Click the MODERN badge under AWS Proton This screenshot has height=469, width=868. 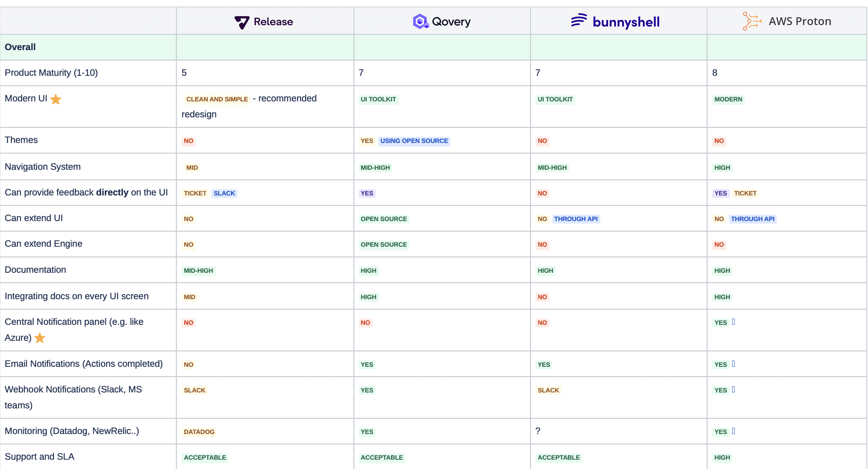coord(729,99)
